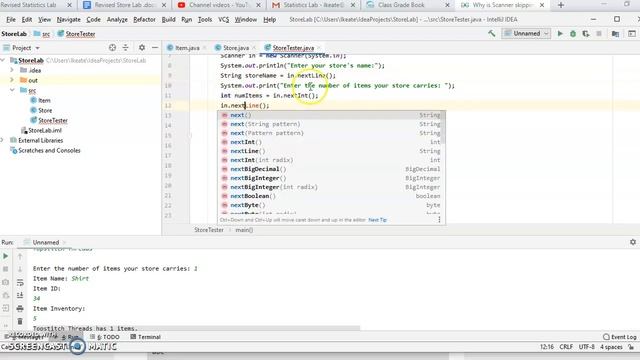The image size is (640, 360).
Task: Click the camera thread-dump icon in Run panel
Action: coord(5,282)
